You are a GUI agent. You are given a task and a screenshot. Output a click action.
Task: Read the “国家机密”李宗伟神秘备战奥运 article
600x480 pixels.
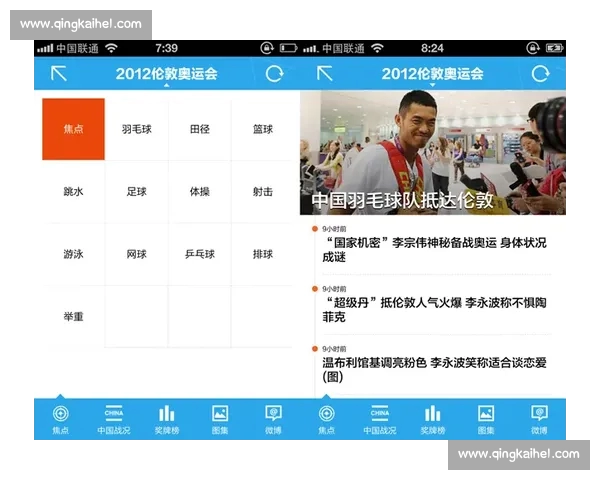[x=434, y=249]
